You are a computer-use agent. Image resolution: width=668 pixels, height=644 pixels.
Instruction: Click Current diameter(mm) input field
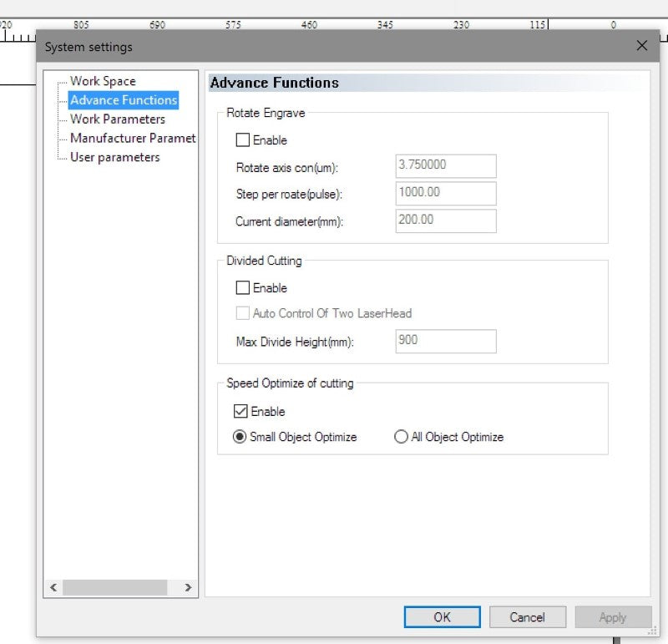[445, 221]
